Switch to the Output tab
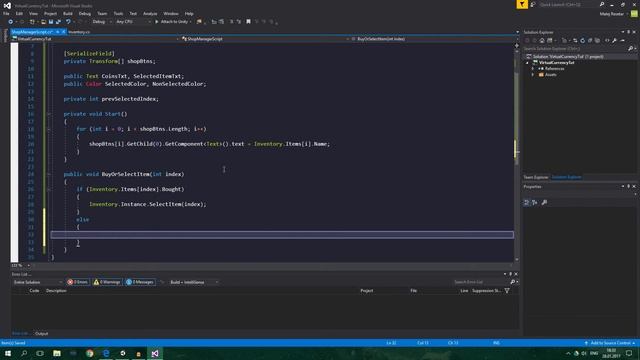Viewport: 640px width, 360px height. 41,334
